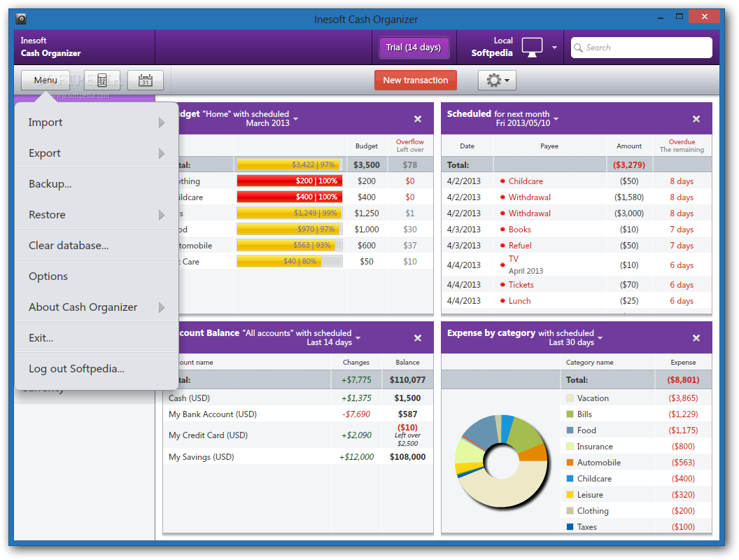Select Clear database... menu entry
739x560 pixels.
click(x=97, y=246)
